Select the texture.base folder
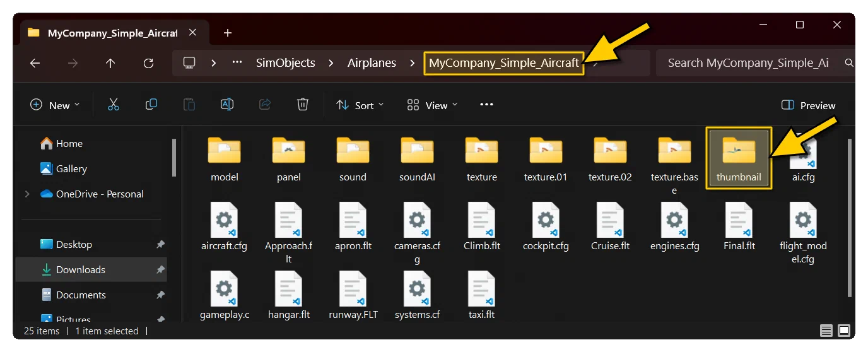868x352 pixels. click(x=674, y=165)
